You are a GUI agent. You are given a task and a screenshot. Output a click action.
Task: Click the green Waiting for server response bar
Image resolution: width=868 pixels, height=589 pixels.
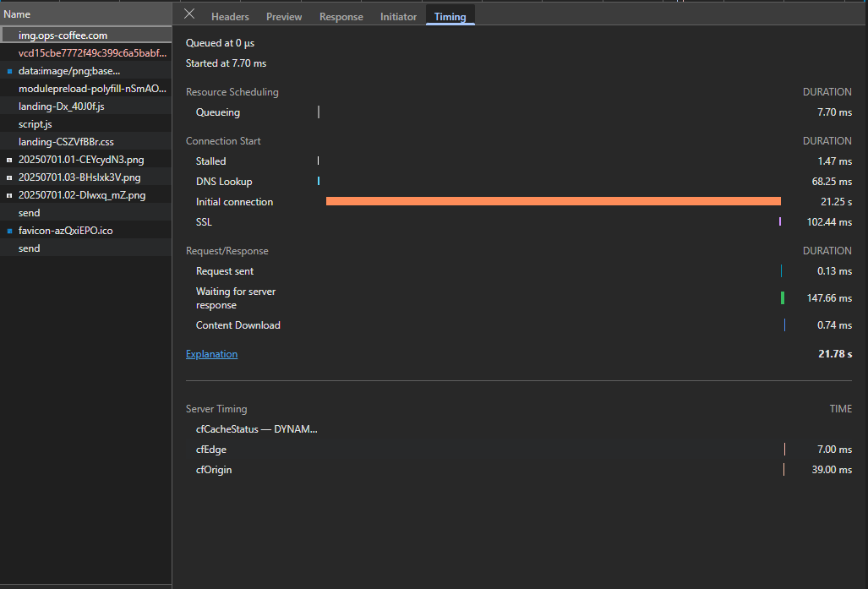click(x=783, y=298)
